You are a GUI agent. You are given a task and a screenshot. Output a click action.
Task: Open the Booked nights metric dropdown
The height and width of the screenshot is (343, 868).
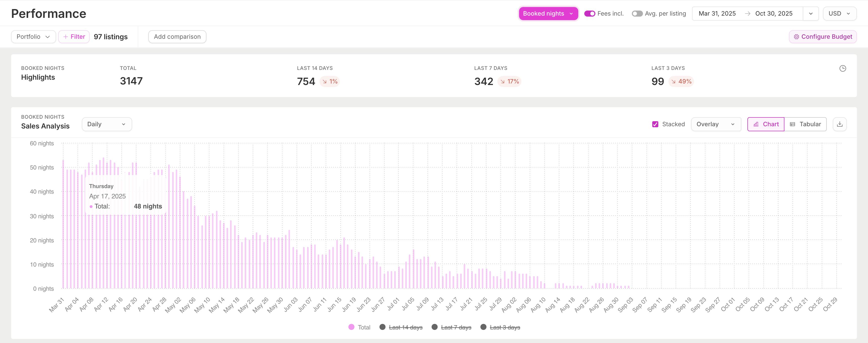(548, 14)
